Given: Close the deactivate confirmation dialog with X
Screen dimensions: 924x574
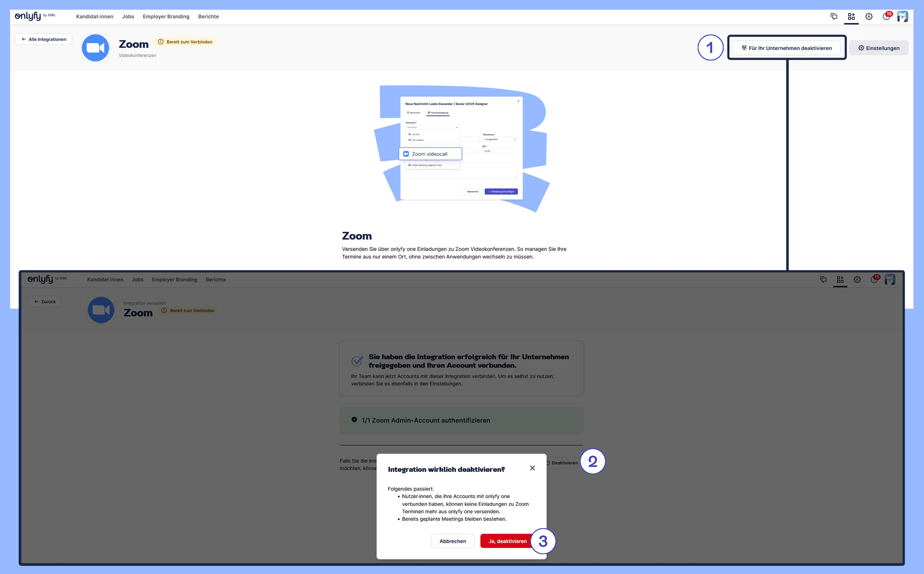Looking at the screenshot, I should [x=532, y=468].
